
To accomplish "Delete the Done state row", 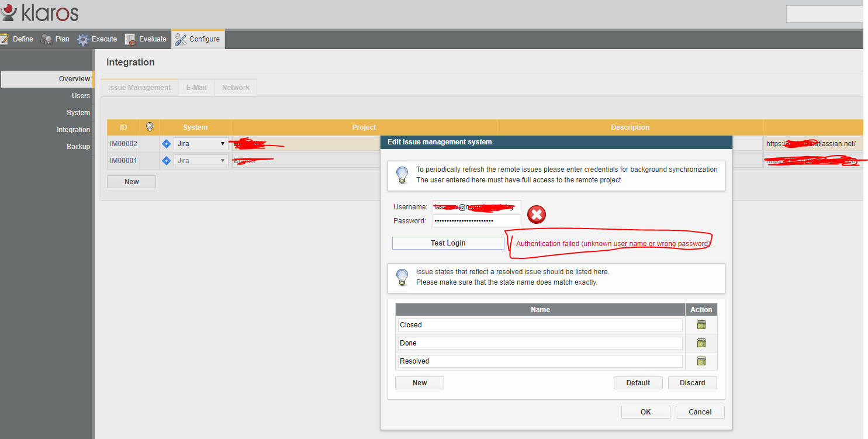I will [701, 343].
